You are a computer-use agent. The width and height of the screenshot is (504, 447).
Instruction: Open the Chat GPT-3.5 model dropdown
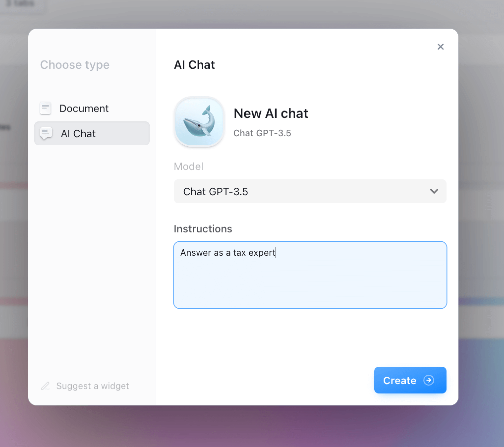coord(310,191)
